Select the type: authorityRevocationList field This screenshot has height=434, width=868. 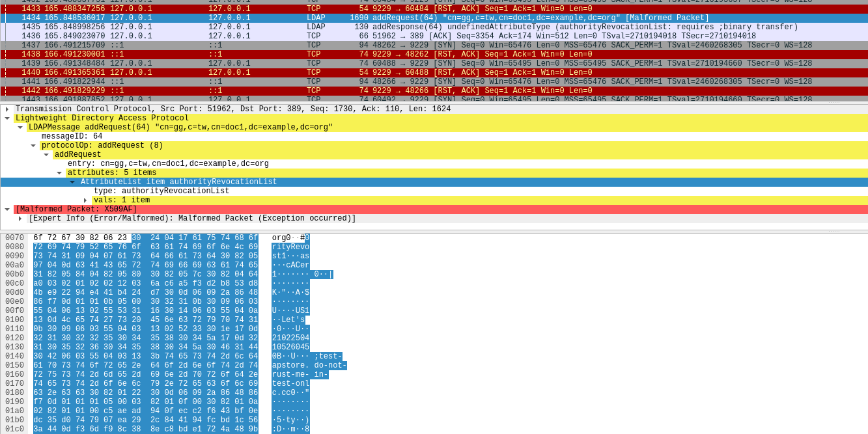pyautogui.click(x=161, y=191)
